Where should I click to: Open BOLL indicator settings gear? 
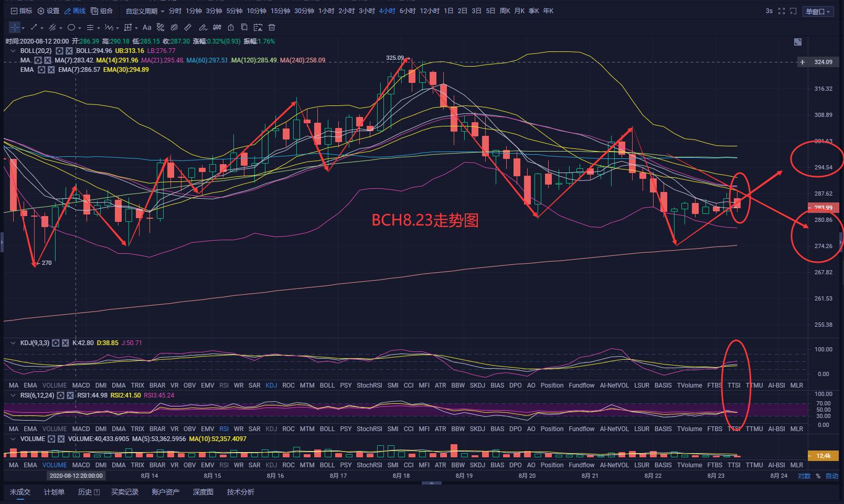(x=60, y=51)
